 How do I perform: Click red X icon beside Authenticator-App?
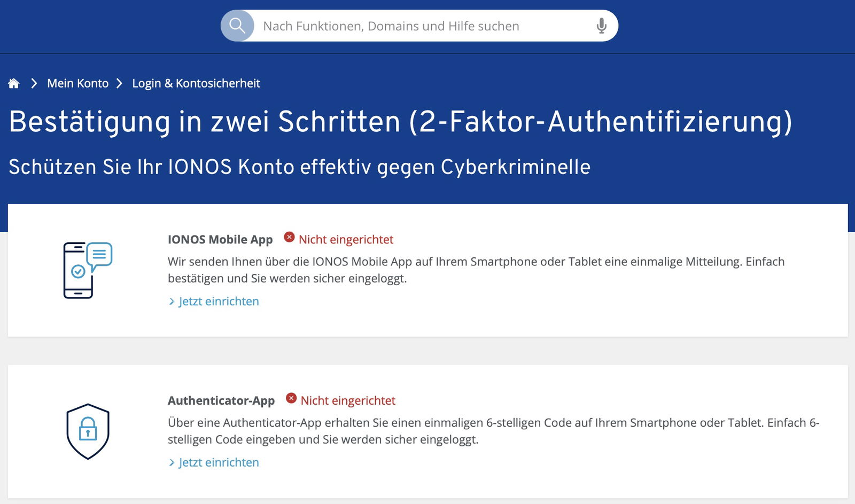[291, 398]
